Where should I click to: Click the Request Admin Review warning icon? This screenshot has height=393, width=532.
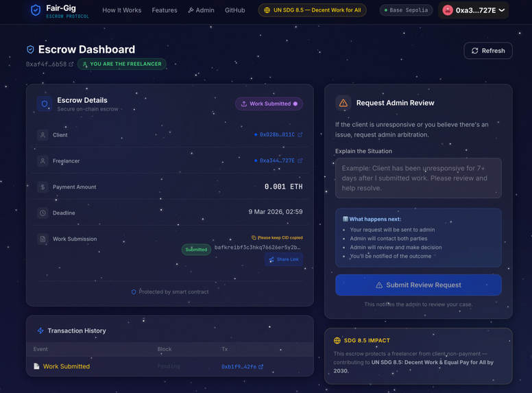[x=343, y=103]
